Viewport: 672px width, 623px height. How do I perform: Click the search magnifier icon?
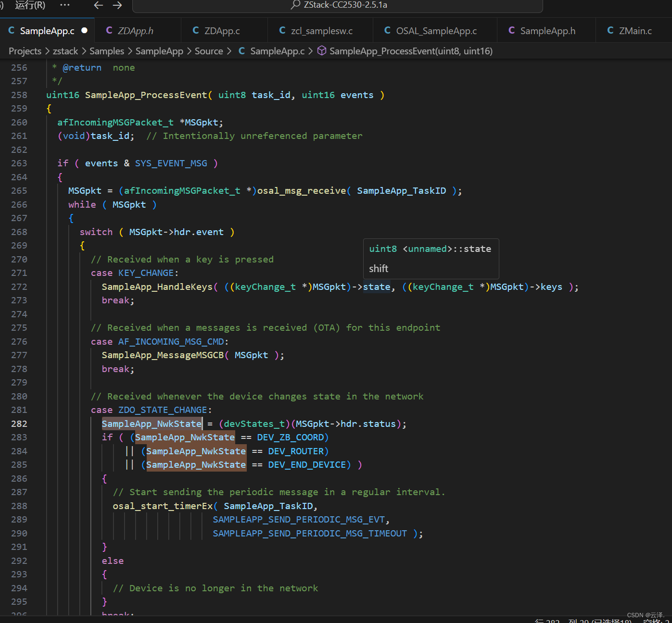coord(295,5)
